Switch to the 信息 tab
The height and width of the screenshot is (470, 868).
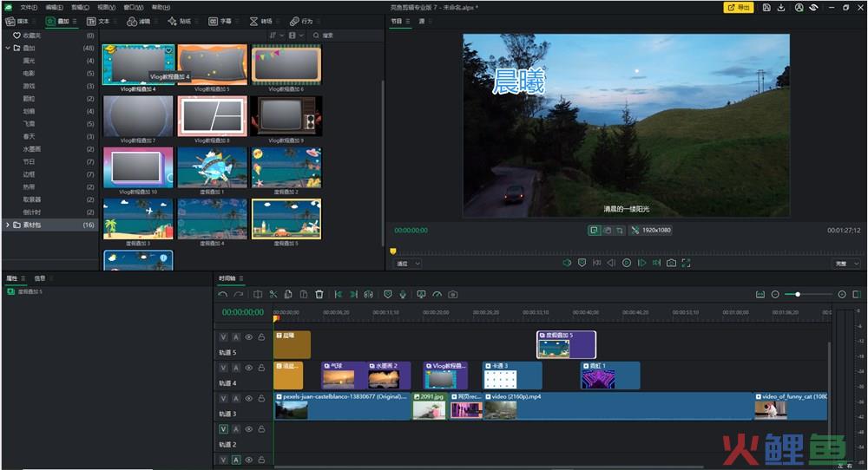[x=40, y=278]
